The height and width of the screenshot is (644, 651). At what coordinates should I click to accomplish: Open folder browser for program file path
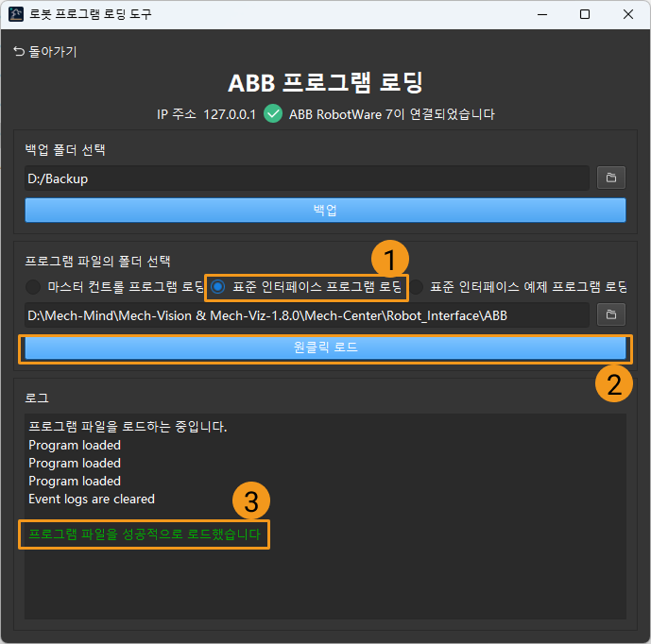pos(610,314)
